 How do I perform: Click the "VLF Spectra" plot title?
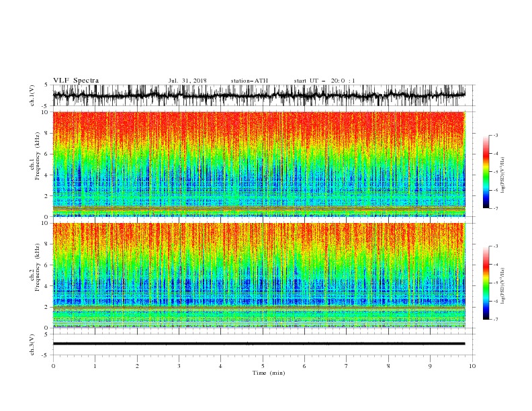click(76, 81)
